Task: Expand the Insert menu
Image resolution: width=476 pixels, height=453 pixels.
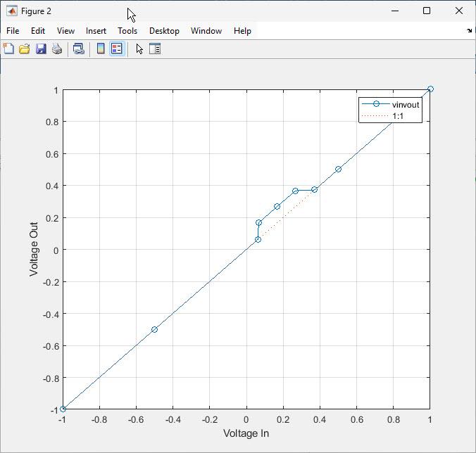Action: 96,31
